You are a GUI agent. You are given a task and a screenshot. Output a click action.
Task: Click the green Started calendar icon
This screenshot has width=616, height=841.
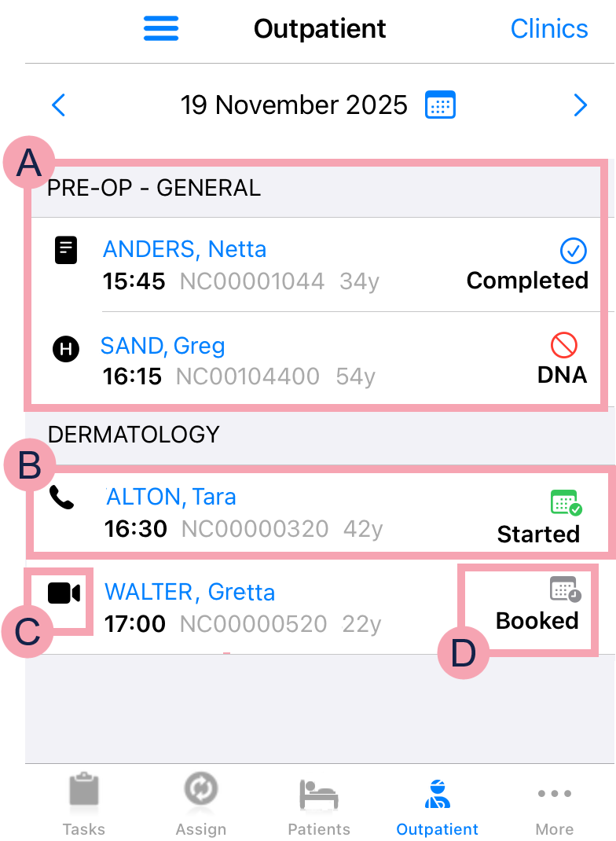pyautogui.click(x=566, y=502)
